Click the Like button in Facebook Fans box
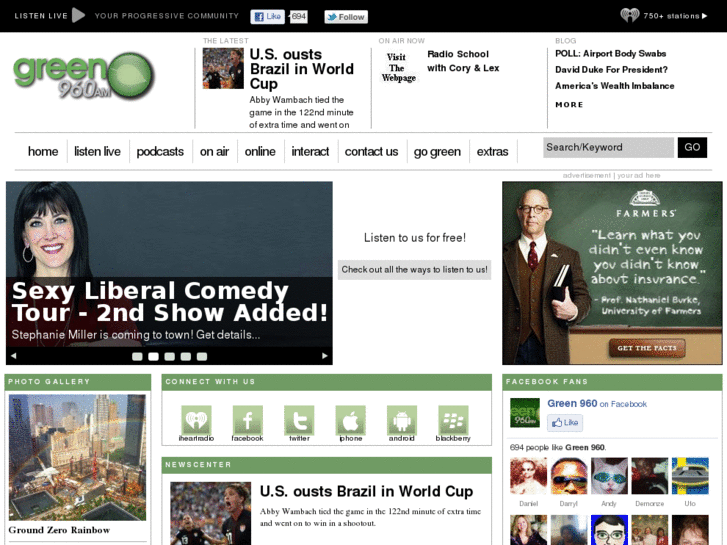Viewport: 727px width, 545px height. pos(565,423)
